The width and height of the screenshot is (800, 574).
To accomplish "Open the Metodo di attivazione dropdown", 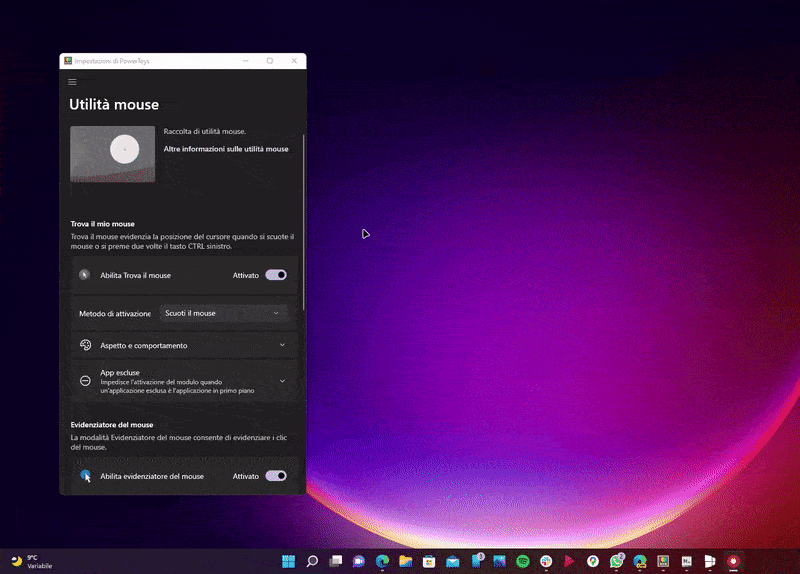I will pyautogui.click(x=223, y=313).
